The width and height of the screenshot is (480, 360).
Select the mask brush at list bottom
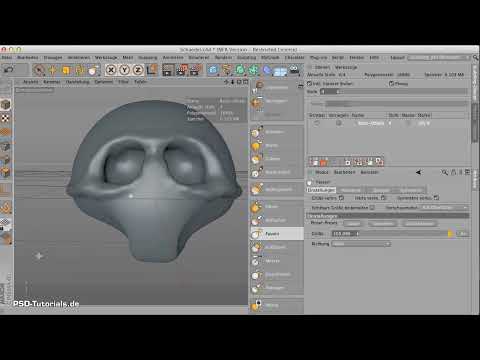277,305
